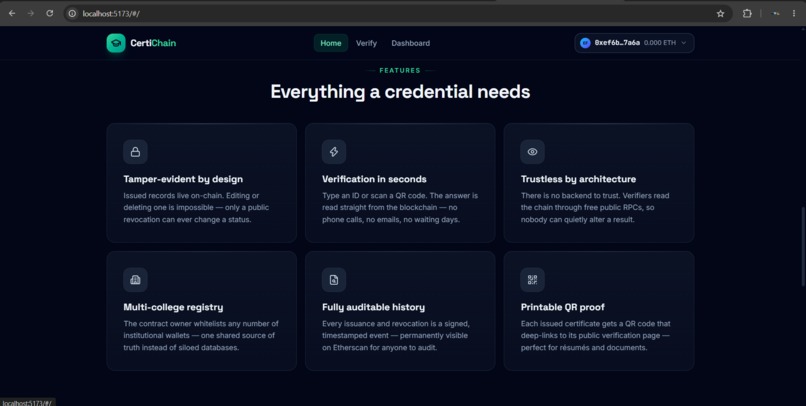Click the lightning bolt icon on Verification card

pos(334,152)
